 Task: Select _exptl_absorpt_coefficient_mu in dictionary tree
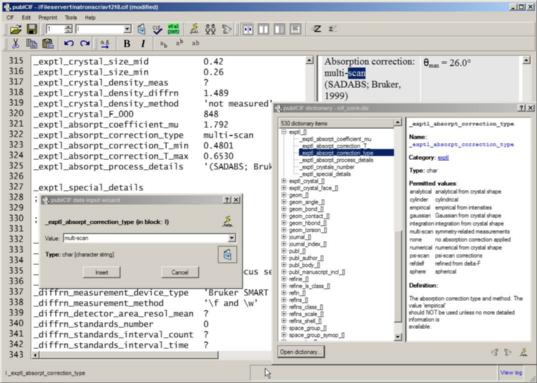click(x=335, y=139)
